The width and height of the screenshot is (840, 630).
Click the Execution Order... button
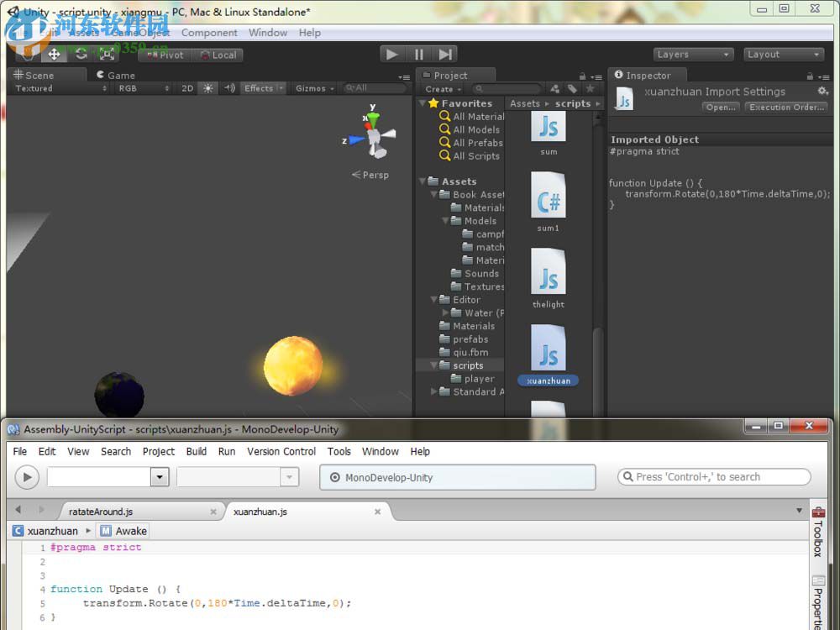(786, 108)
